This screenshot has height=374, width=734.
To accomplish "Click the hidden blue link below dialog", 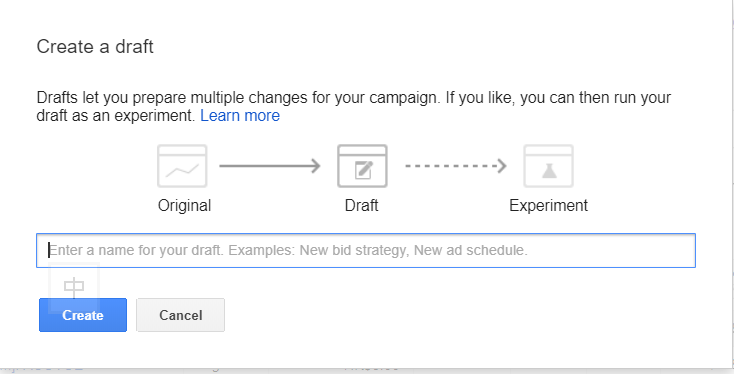I will (x=42, y=370).
